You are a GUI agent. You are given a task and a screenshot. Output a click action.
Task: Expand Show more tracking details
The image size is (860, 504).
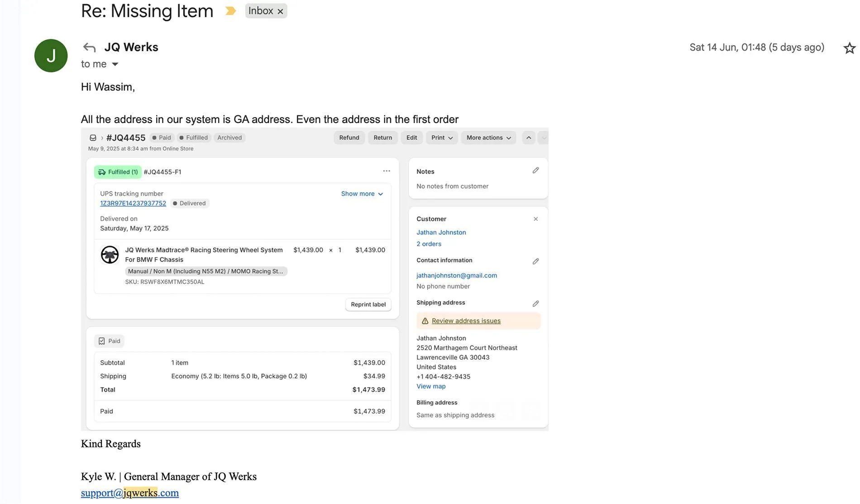(362, 194)
